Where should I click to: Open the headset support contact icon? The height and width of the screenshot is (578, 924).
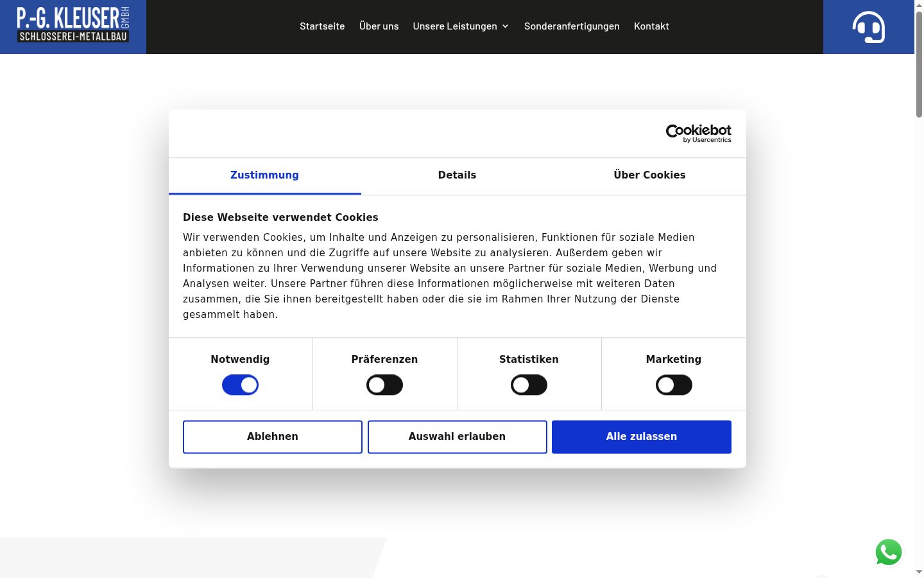(x=868, y=27)
